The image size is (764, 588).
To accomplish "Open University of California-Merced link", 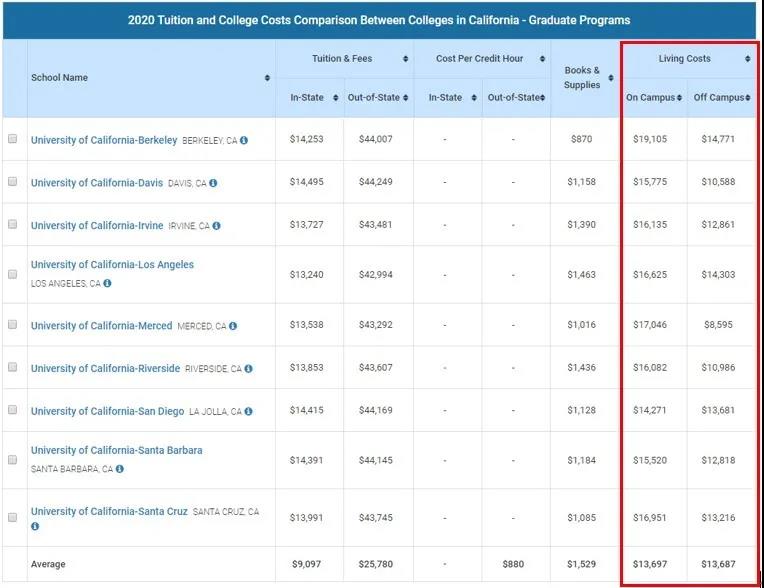I will (x=101, y=325).
